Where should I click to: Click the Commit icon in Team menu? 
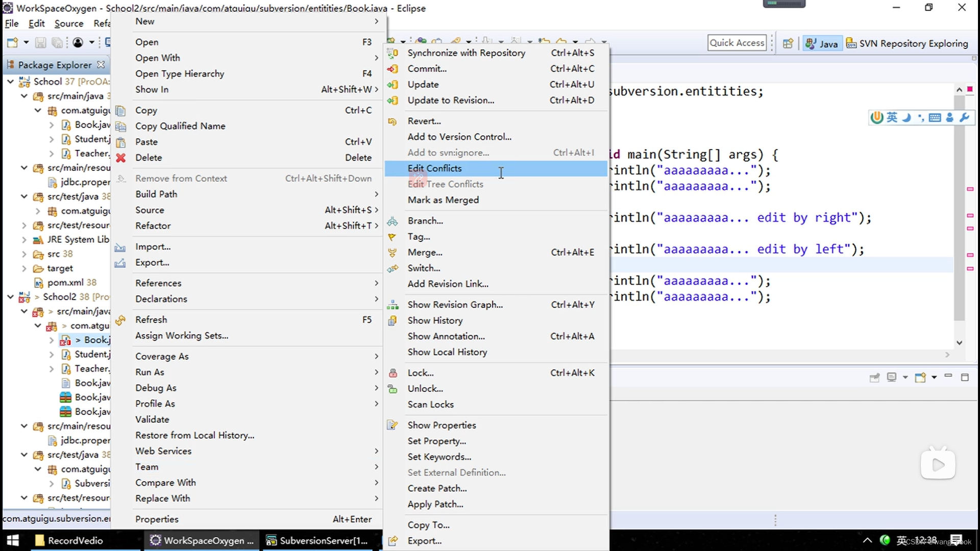click(393, 68)
